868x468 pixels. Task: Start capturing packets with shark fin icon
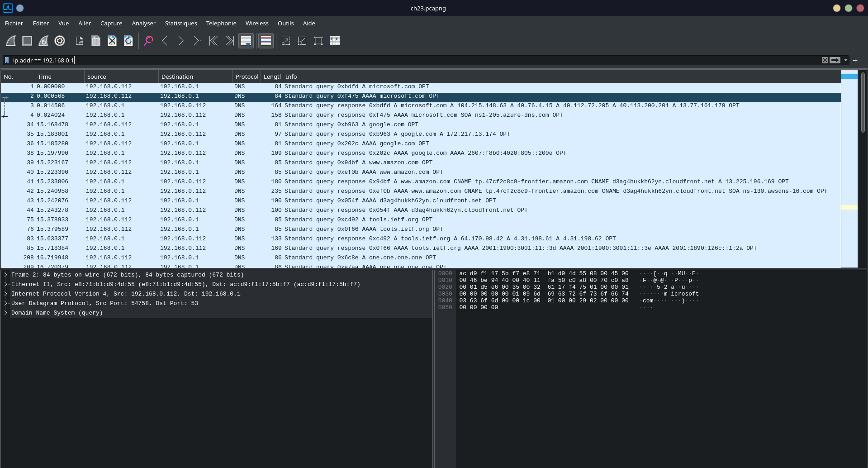(x=11, y=41)
